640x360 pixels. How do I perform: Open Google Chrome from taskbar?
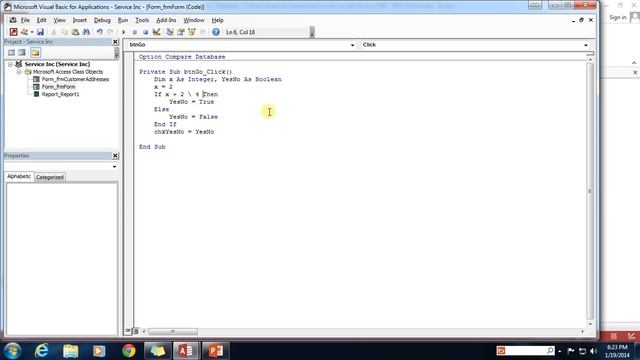[x=129, y=351]
